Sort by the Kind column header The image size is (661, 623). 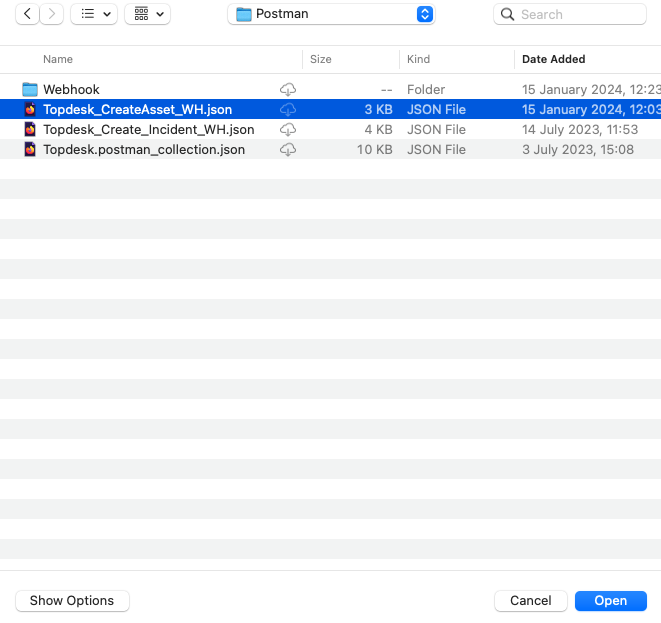click(418, 59)
